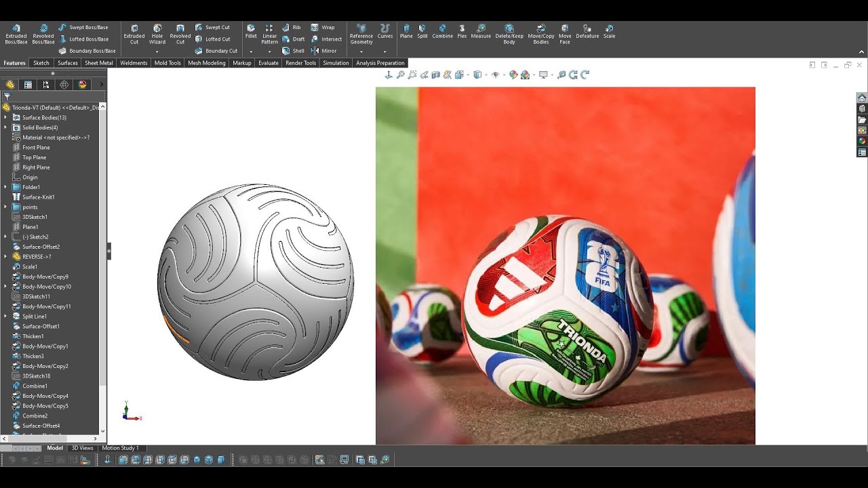Image resolution: width=868 pixels, height=488 pixels.
Task: Activate the Rib feature
Action: pyautogui.click(x=292, y=27)
